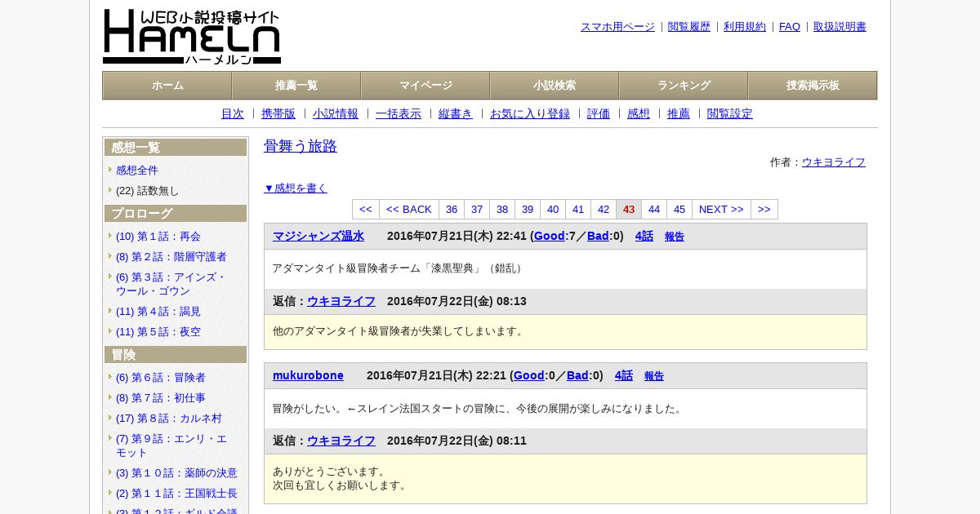Open the reply author link dated 08:11
This screenshot has height=514, width=980.
click(341, 441)
